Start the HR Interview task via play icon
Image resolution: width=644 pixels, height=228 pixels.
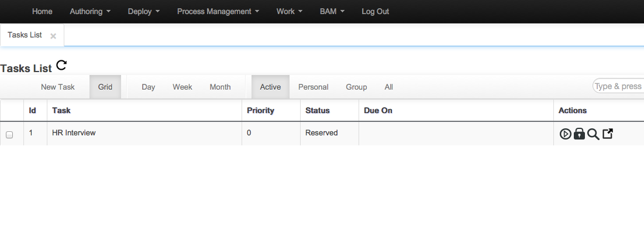coord(566,134)
